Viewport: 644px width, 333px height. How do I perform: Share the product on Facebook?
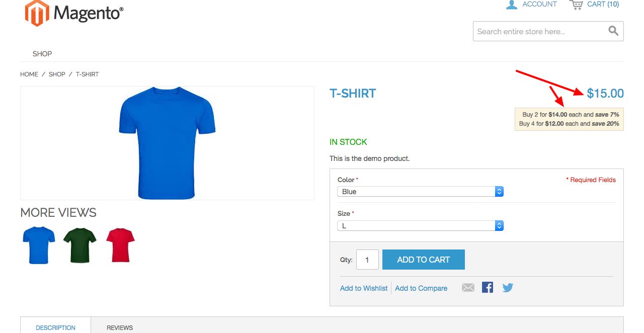488,287
